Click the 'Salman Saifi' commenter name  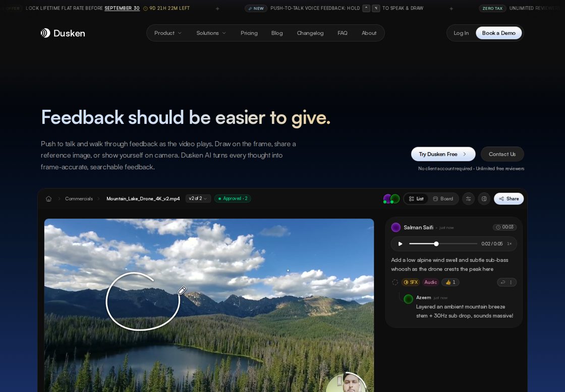coord(418,228)
